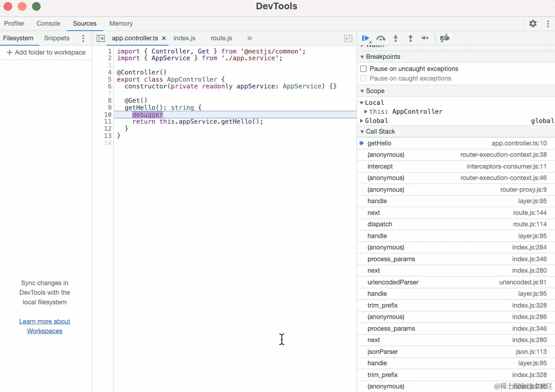555x392 pixels.
Task: Collapse the Local scope
Action: (362, 103)
